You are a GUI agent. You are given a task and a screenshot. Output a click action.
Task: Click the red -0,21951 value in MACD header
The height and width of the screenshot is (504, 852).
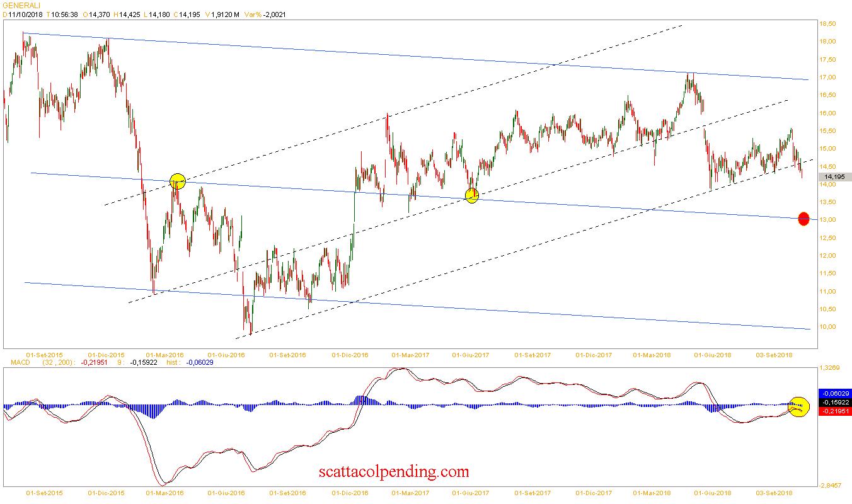point(94,362)
